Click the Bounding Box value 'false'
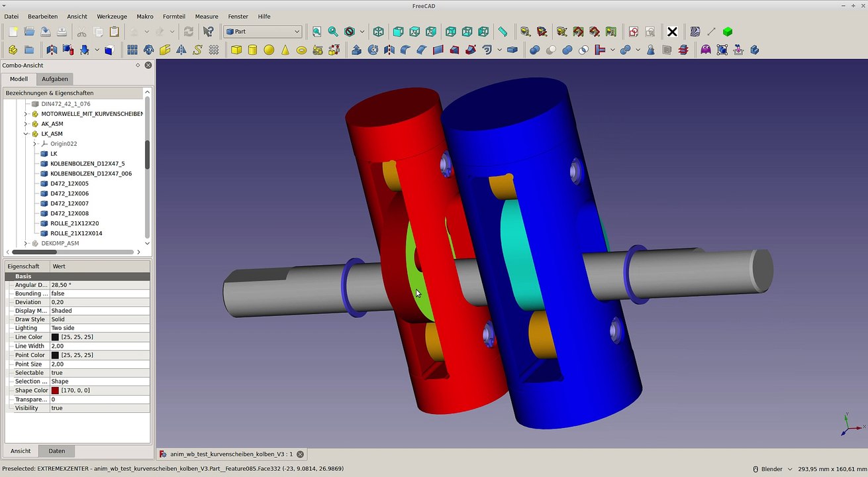Image resolution: width=868 pixels, height=477 pixels. (x=99, y=293)
